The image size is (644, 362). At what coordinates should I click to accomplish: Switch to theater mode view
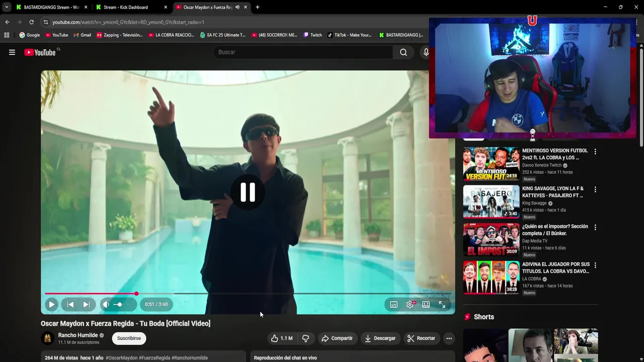[x=426, y=304]
